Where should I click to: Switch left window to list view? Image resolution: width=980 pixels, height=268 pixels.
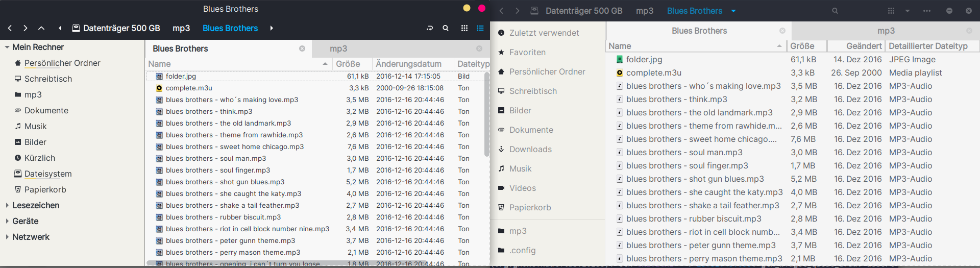point(480,29)
